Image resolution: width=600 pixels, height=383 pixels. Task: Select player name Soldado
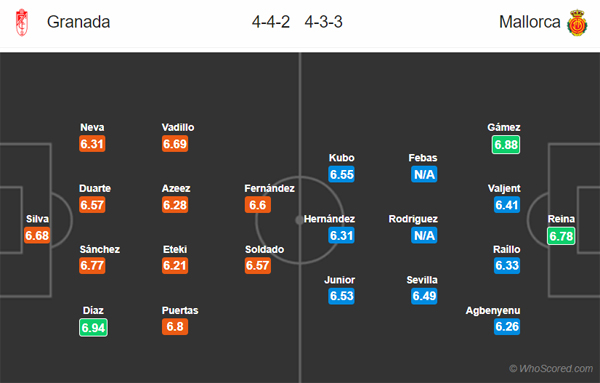pyautogui.click(x=264, y=249)
